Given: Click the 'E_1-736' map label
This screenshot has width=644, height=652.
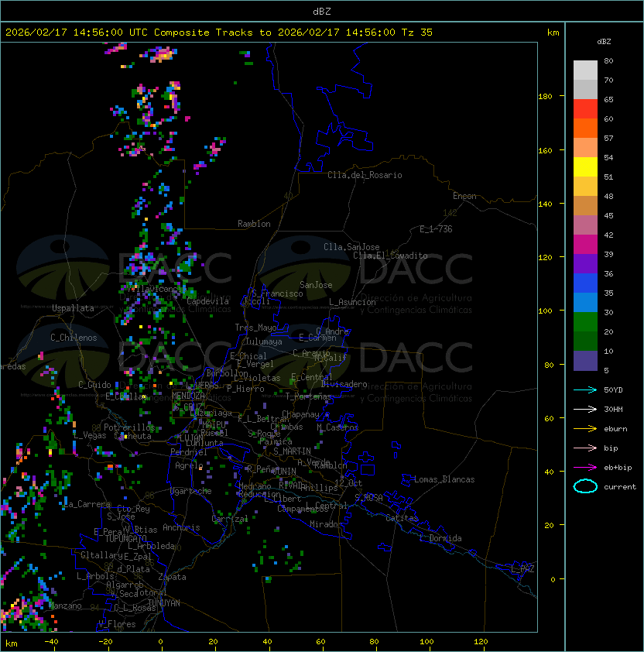Looking at the screenshot, I should [x=436, y=229].
